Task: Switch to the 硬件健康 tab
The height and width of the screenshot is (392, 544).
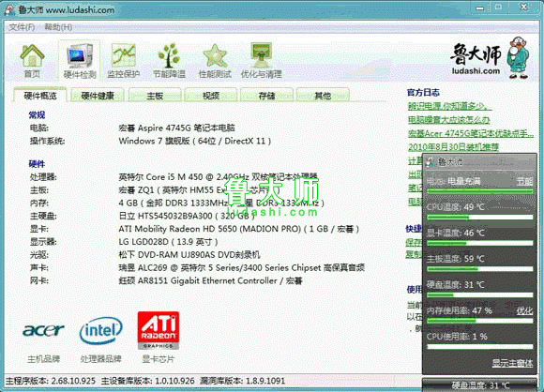Action: 98,96
